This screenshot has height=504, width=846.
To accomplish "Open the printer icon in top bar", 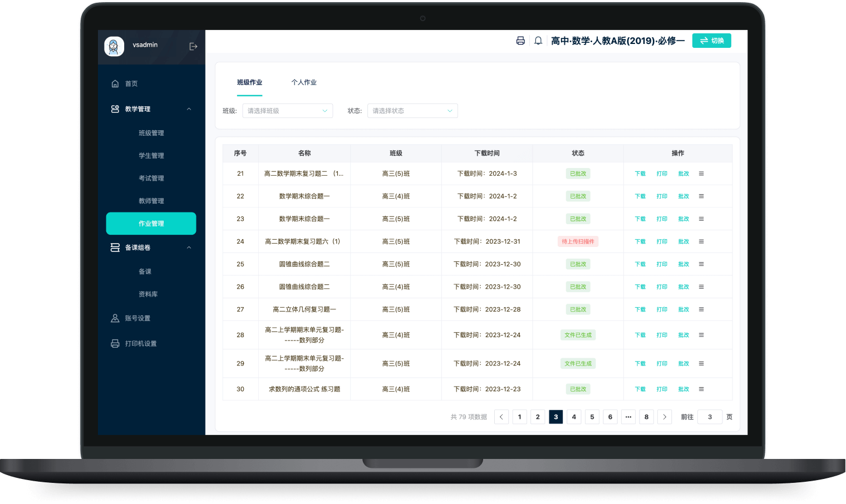I will [520, 41].
